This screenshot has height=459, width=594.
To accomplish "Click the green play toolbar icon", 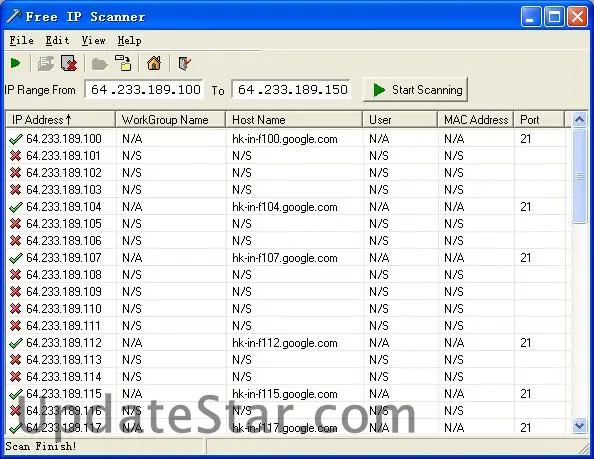I will [16, 63].
